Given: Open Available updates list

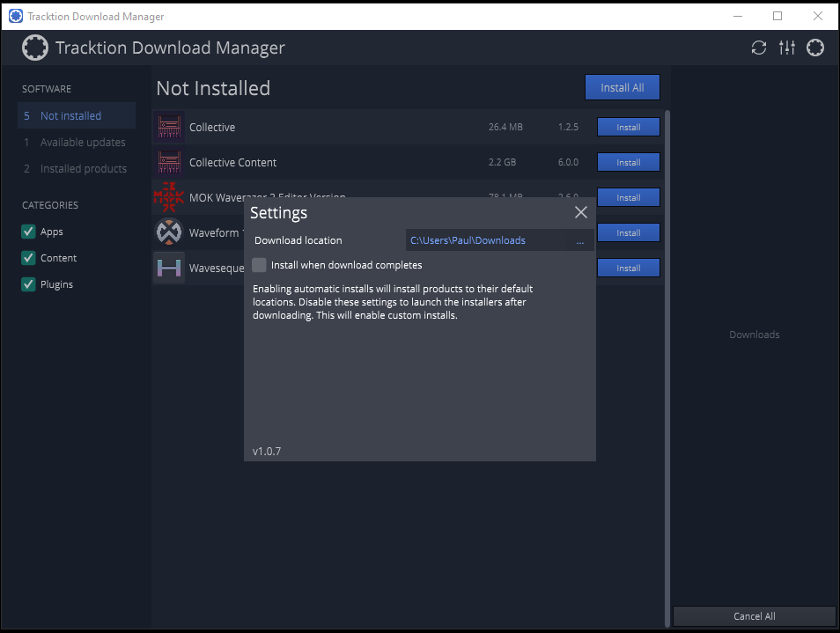Looking at the screenshot, I should (x=77, y=142).
